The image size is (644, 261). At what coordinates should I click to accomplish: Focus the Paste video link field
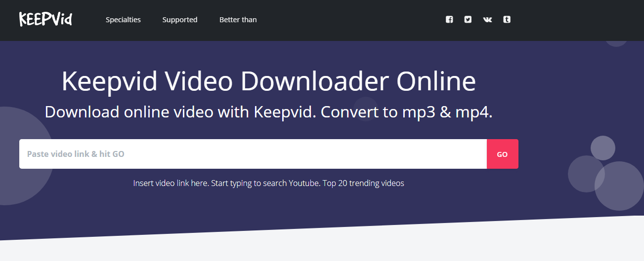click(x=253, y=154)
